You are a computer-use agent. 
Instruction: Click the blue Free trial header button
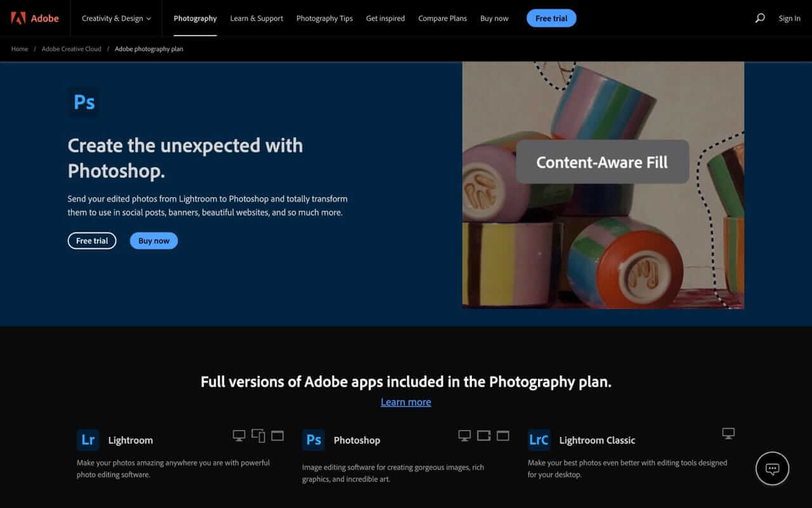point(551,18)
